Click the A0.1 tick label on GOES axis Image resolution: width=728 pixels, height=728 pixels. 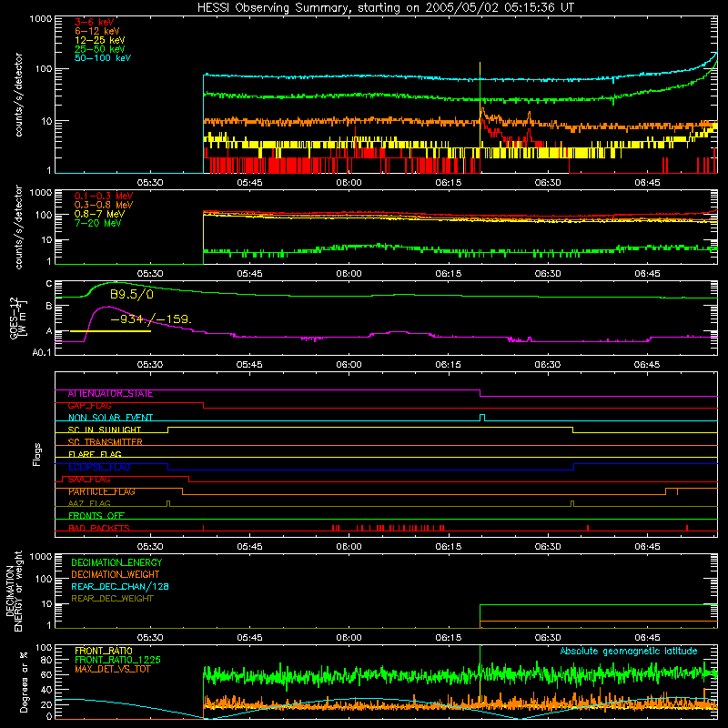(42, 352)
